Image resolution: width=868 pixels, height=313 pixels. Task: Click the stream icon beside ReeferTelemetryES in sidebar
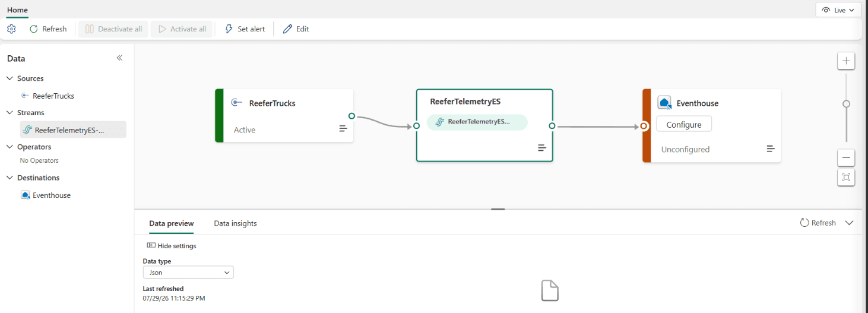point(27,129)
